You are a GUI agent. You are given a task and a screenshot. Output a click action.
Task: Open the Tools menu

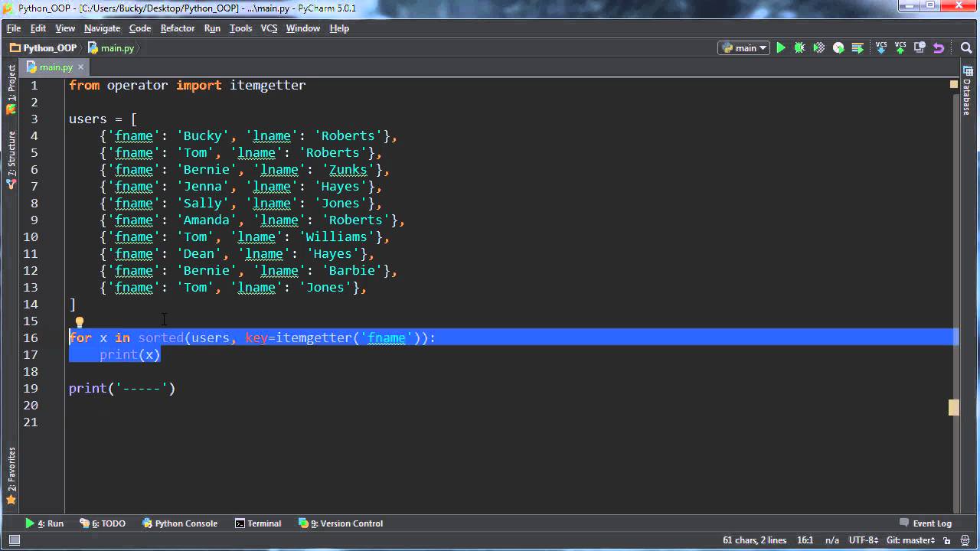(240, 28)
